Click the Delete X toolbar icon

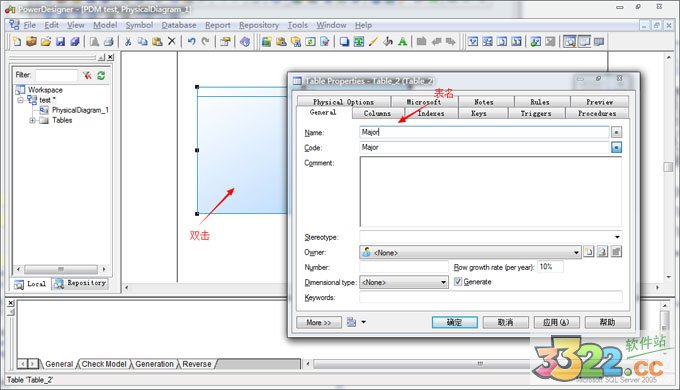172,41
